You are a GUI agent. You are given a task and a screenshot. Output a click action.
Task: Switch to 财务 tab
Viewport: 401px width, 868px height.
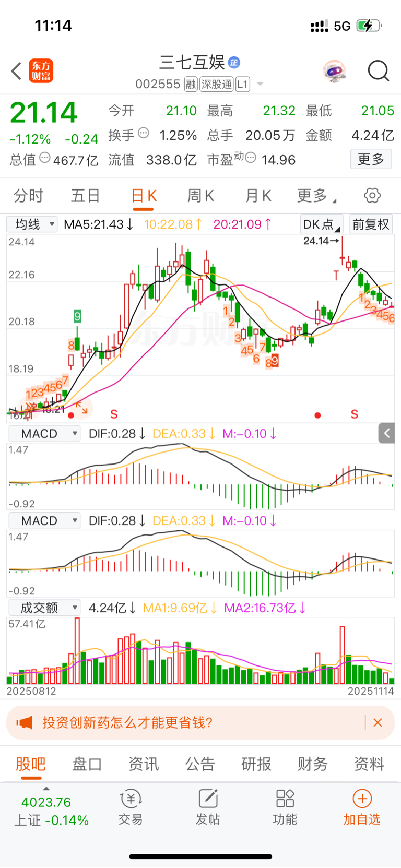click(x=313, y=764)
